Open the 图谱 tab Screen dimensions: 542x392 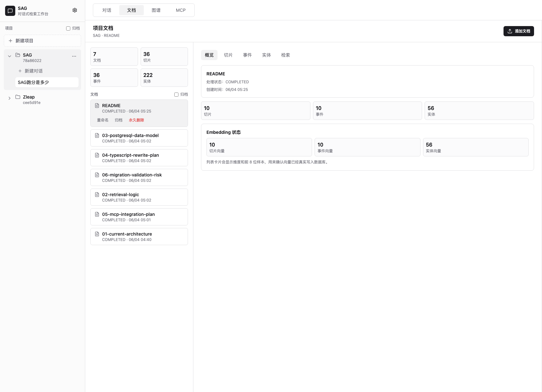coord(156,10)
